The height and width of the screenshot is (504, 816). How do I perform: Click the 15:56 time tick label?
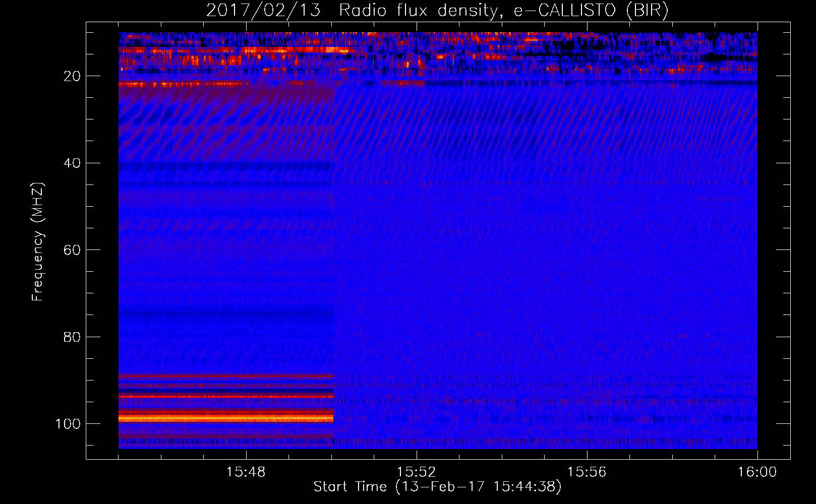(587, 472)
